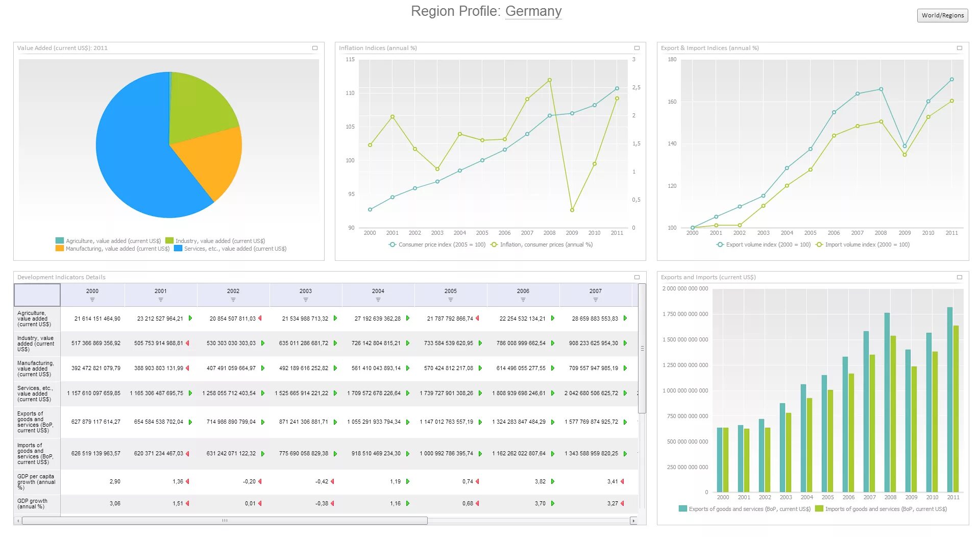The image size is (980, 537).
Task: Click red down arrow beside 20 854 507 811,03
Action: click(260, 318)
